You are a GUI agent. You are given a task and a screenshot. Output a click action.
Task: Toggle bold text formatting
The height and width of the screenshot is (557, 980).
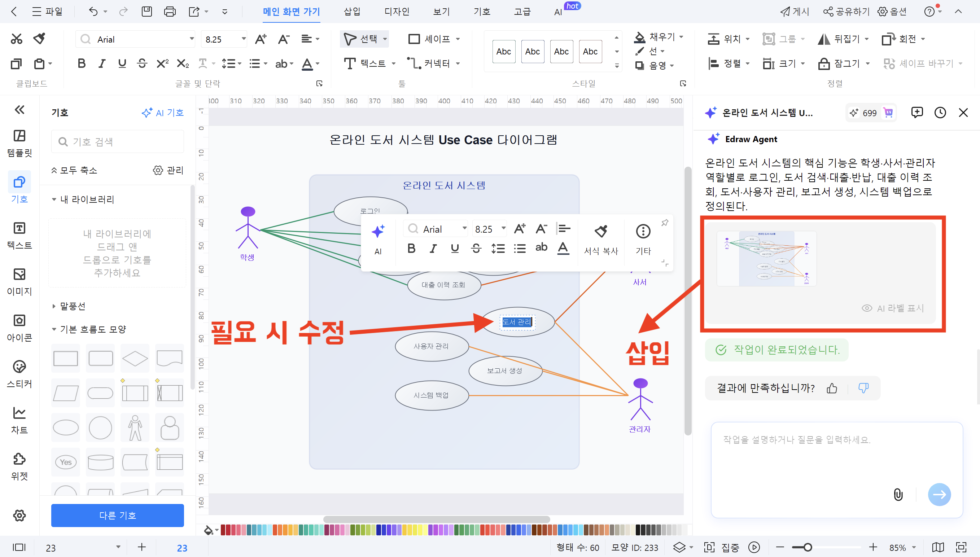click(81, 63)
